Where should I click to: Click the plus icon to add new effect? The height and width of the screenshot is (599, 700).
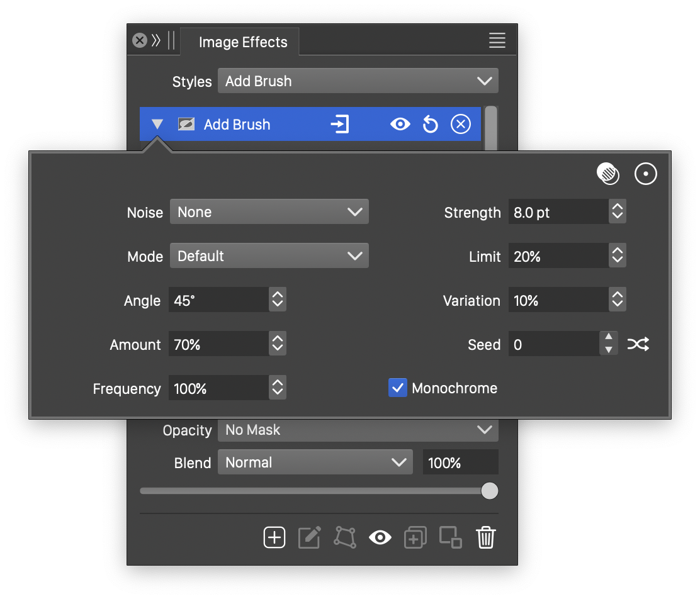coord(274,538)
